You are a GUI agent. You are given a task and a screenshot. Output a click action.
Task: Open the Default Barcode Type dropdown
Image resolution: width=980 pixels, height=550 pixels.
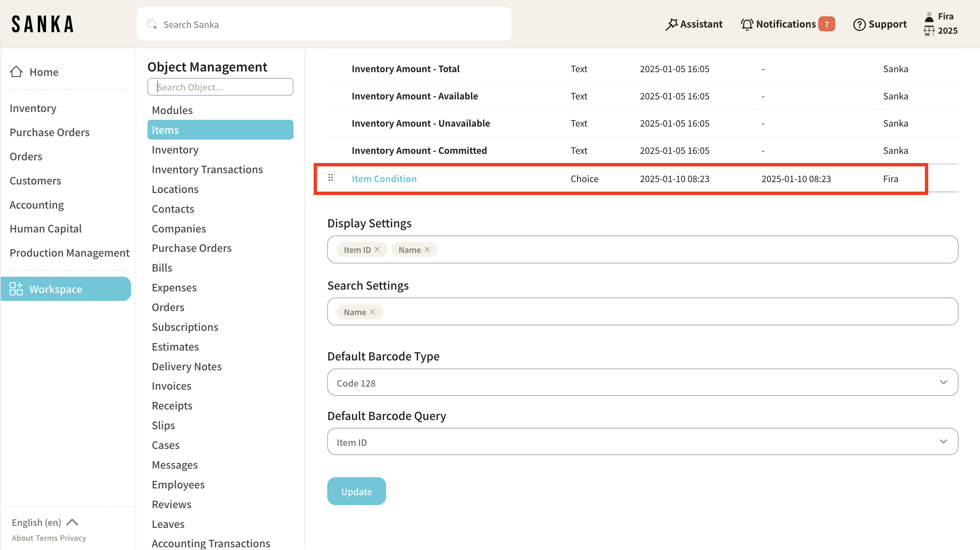pos(642,382)
